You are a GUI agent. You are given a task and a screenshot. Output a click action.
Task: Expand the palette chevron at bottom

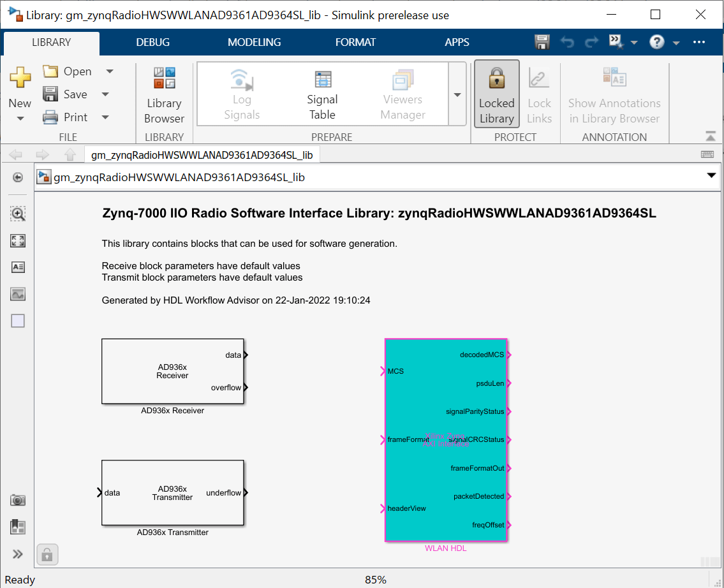(x=18, y=554)
